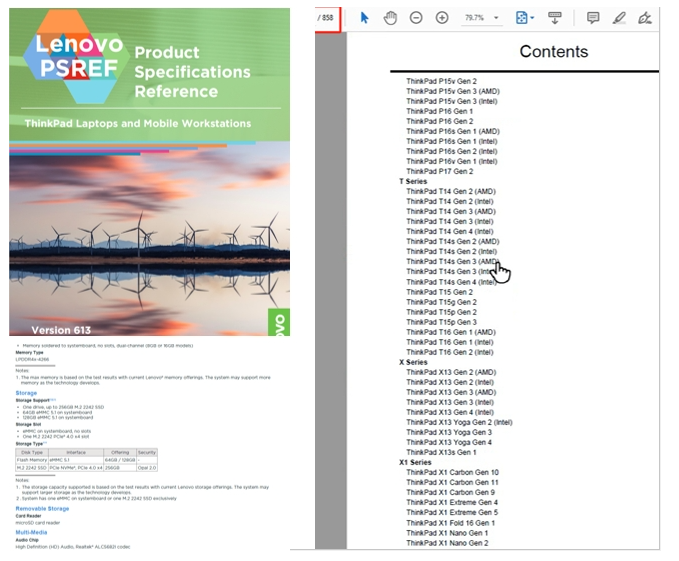Select the highlighter pen tool
This screenshot has width=679, height=561.
point(619,18)
